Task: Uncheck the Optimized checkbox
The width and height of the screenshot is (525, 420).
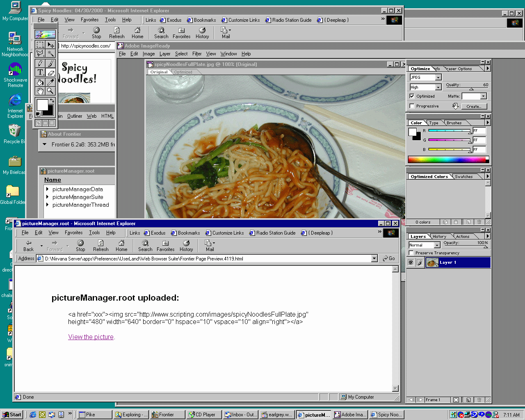Action: (412, 96)
